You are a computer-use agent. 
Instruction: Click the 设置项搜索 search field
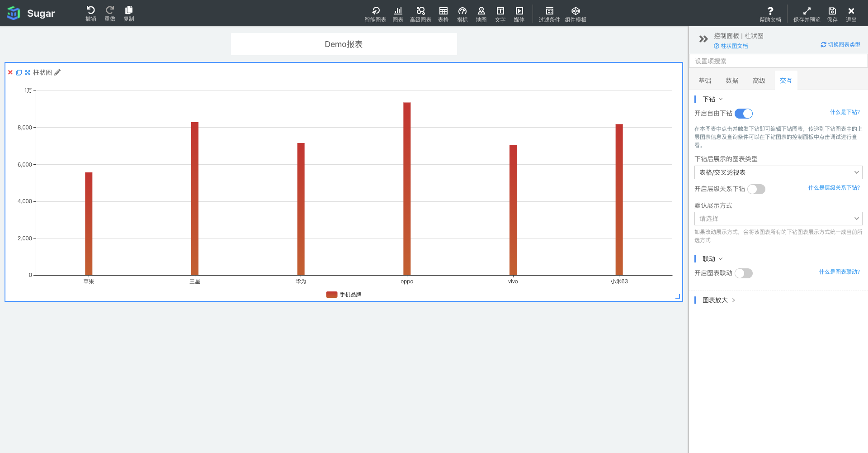[x=778, y=61]
